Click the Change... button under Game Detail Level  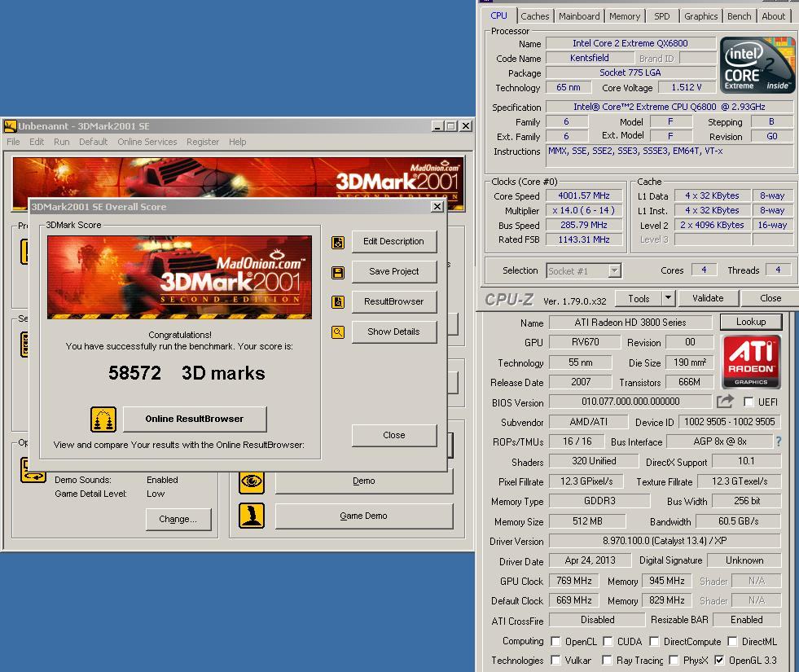(x=178, y=519)
